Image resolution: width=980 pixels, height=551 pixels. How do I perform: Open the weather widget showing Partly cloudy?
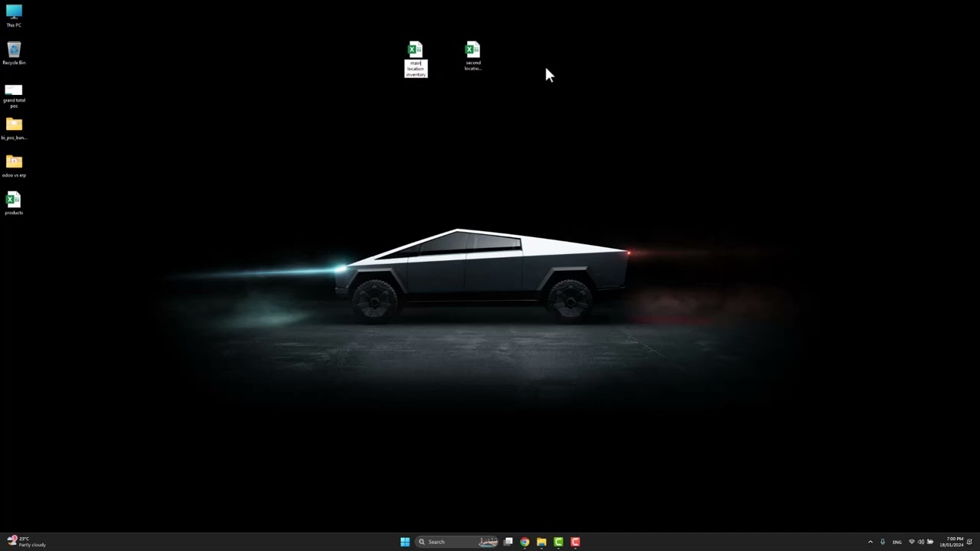pos(27,542)
